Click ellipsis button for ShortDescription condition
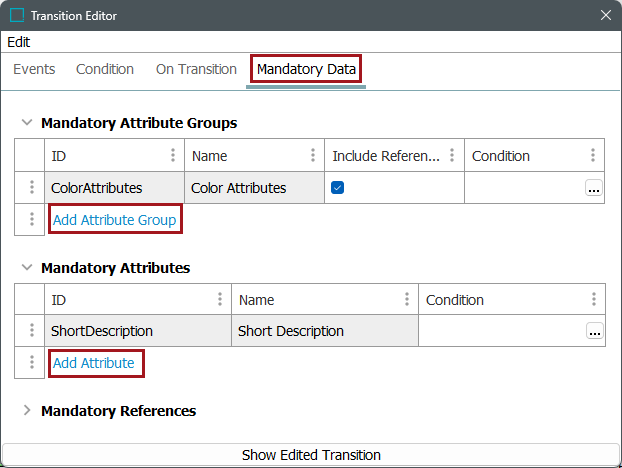This screenshot has height=468, width=622. (x=595, y=331)
